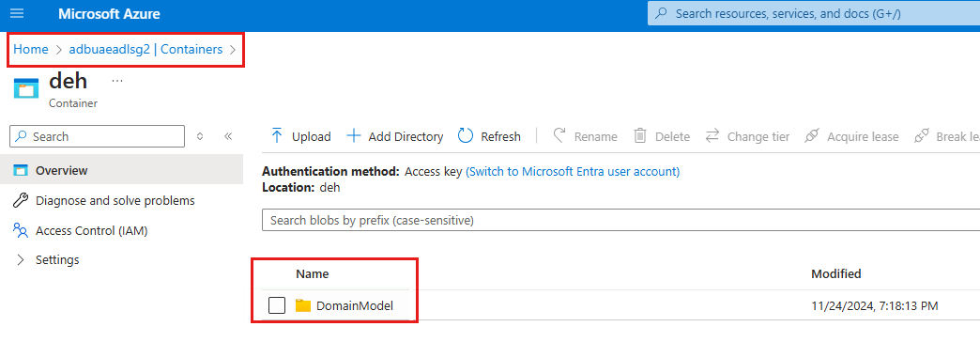The width and height of the screenshot is (980, 342).
Task: Click Rename in the toolbar
Action: click(585, 136)
